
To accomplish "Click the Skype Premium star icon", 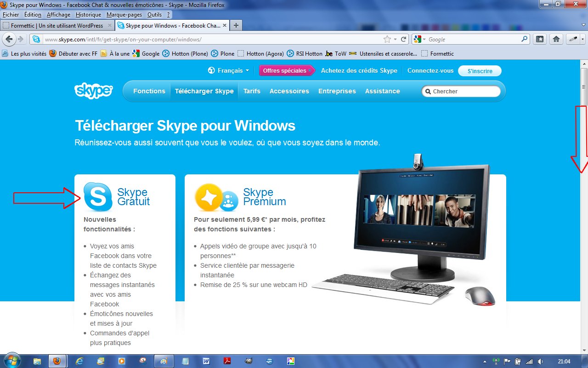I will point(209,197).
